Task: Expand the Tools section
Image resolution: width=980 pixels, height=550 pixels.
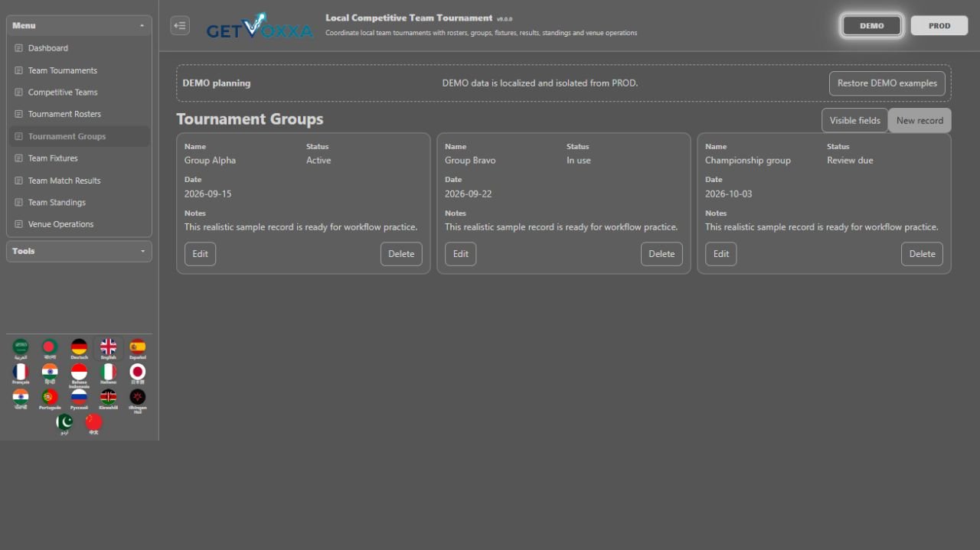Action: [79, 251]
